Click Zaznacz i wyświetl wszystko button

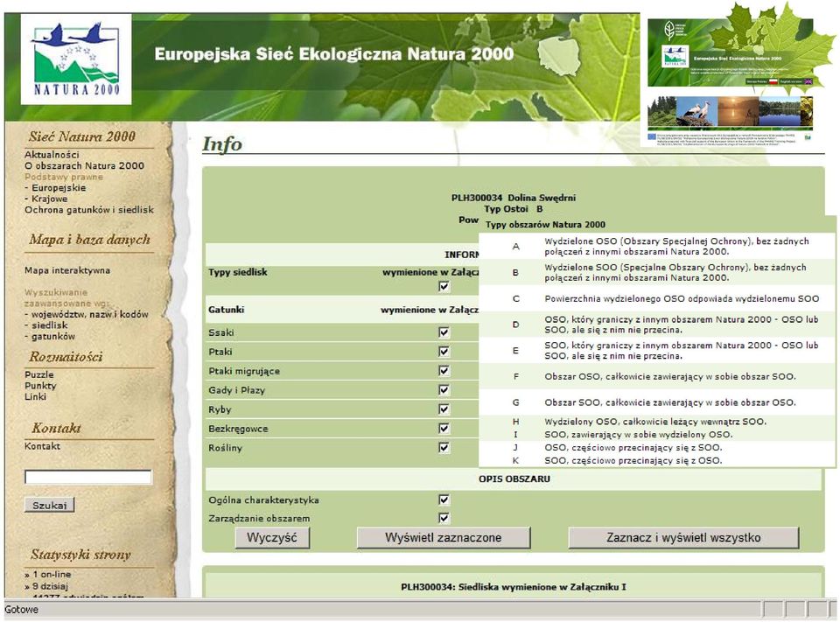pyautogui.click(x=683, y=537)
